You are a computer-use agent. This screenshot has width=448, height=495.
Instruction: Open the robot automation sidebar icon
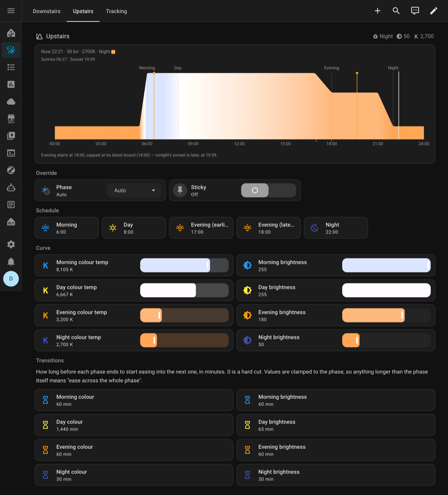11,187
